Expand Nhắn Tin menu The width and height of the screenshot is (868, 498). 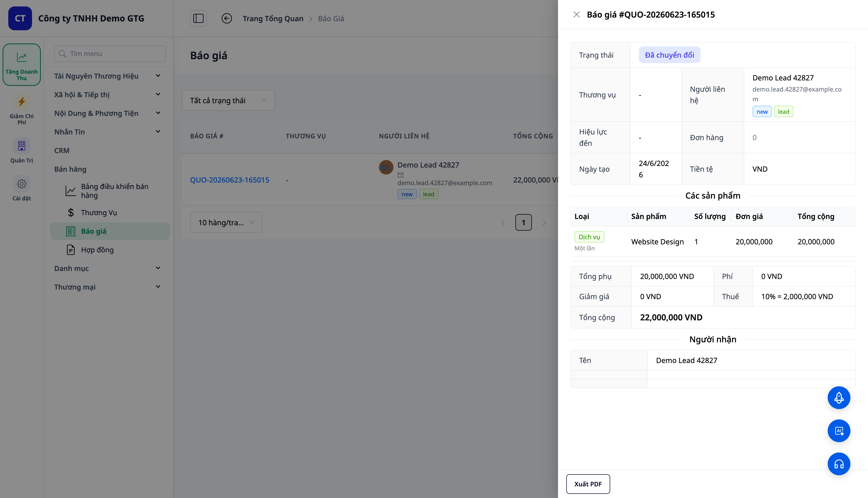107,132
